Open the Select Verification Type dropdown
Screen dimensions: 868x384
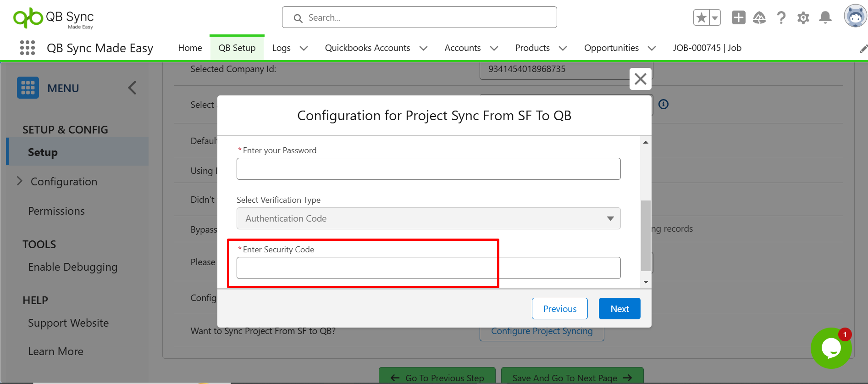click(x=428, y=218)
